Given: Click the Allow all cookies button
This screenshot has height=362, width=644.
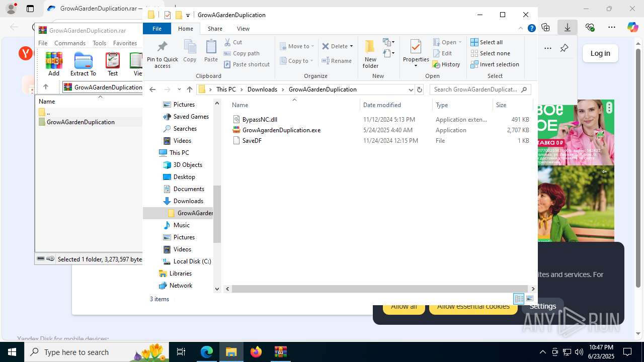Looking at the screenshot, I should point(404,307).
